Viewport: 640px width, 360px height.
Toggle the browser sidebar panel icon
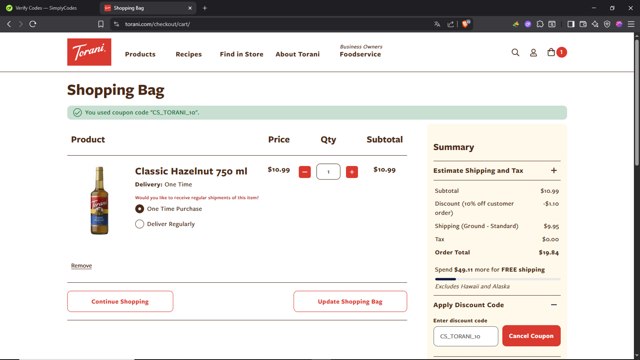[x=571, y=24]
